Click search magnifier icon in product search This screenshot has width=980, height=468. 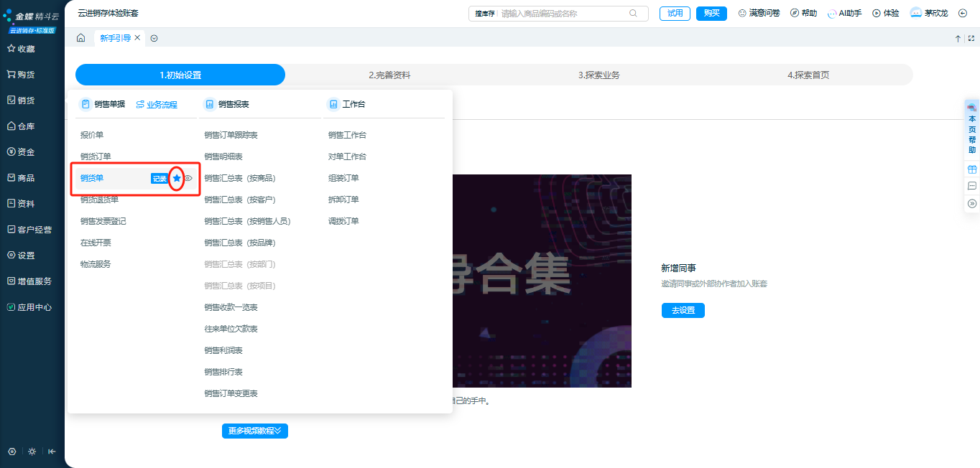pos(633,13)
